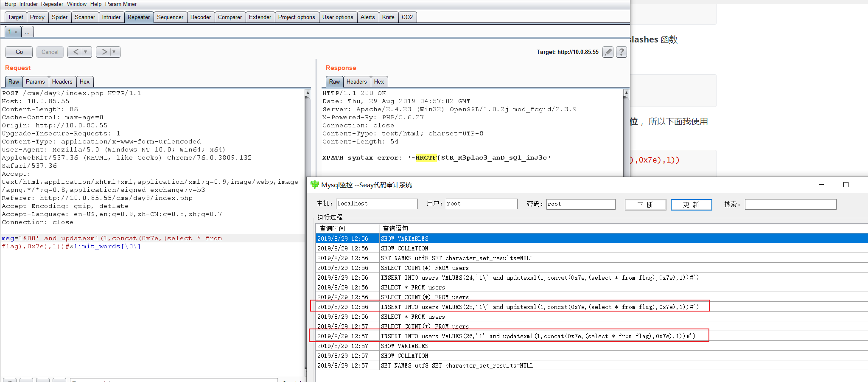Select the INSERT INTO users VALUES(24 row
The image size is (868, 382).
tap(592, 278)
